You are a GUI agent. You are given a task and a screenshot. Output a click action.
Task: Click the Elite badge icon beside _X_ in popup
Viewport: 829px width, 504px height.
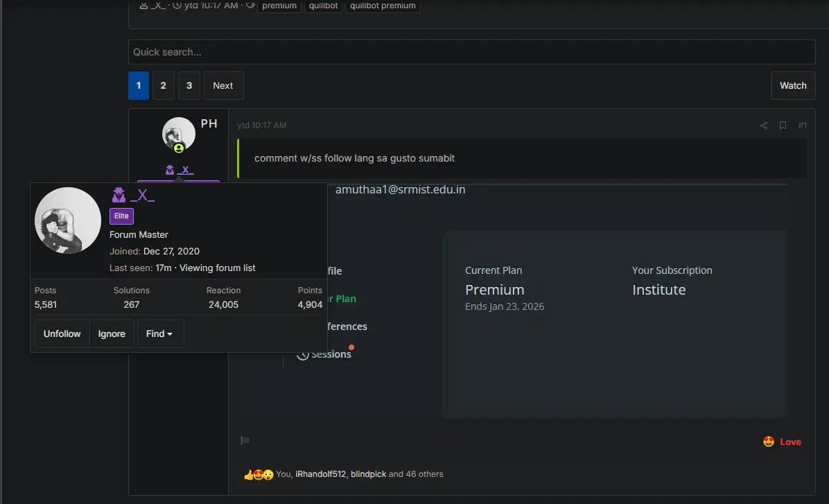click(119, 195)
